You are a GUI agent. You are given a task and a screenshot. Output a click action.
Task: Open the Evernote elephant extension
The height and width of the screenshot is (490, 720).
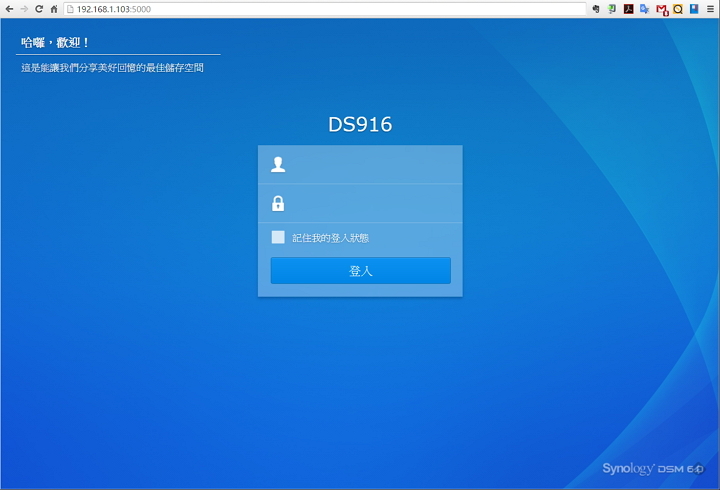coord(597,8)
